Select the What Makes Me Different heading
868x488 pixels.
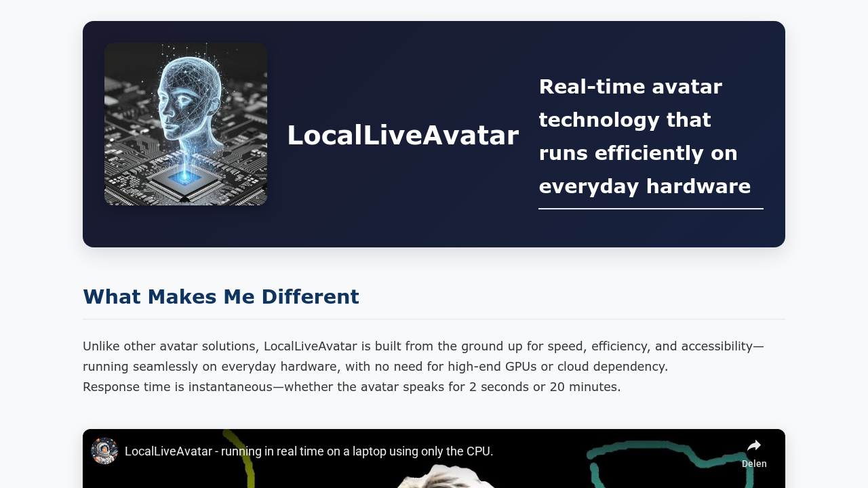(x=221, y=296)
